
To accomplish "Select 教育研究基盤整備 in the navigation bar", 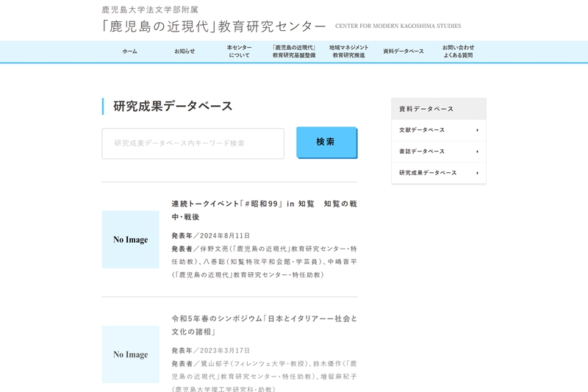I will 294,51.
